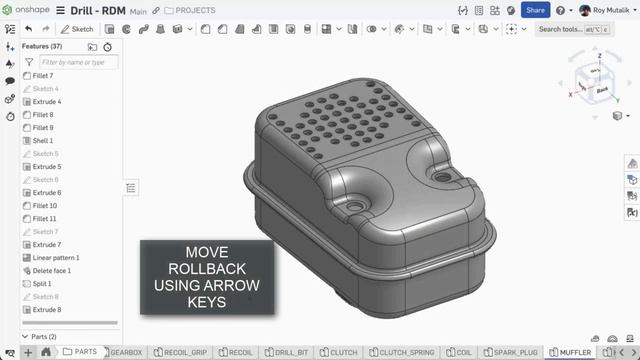Image resolution: width=640 pixels, height=360 pixels.
Task: Click the Search tools field
Action: pos(574,29)
